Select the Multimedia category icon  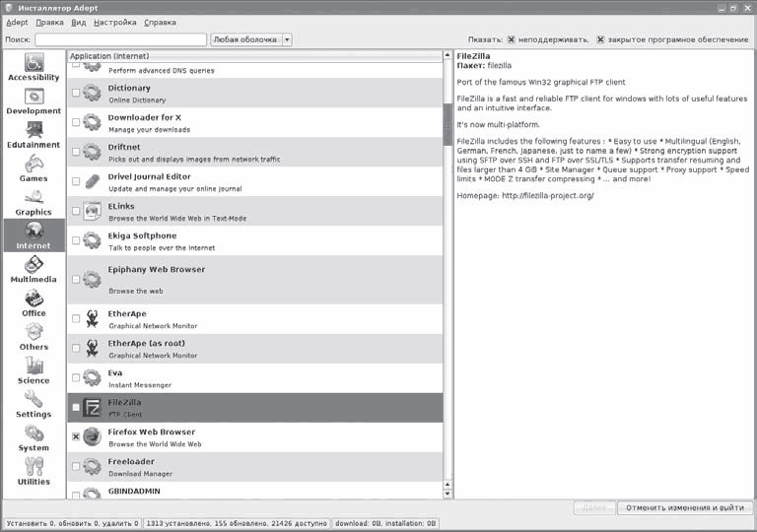(34, 269)
